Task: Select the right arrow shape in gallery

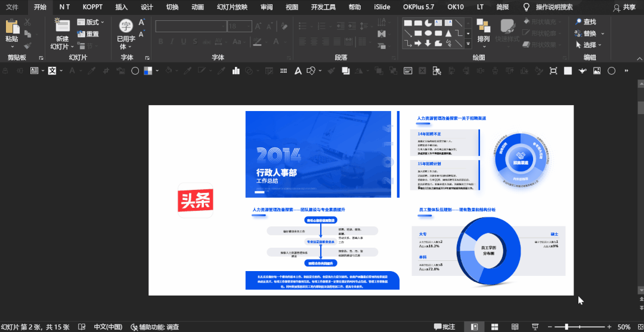Action: (x=417, y=43)
